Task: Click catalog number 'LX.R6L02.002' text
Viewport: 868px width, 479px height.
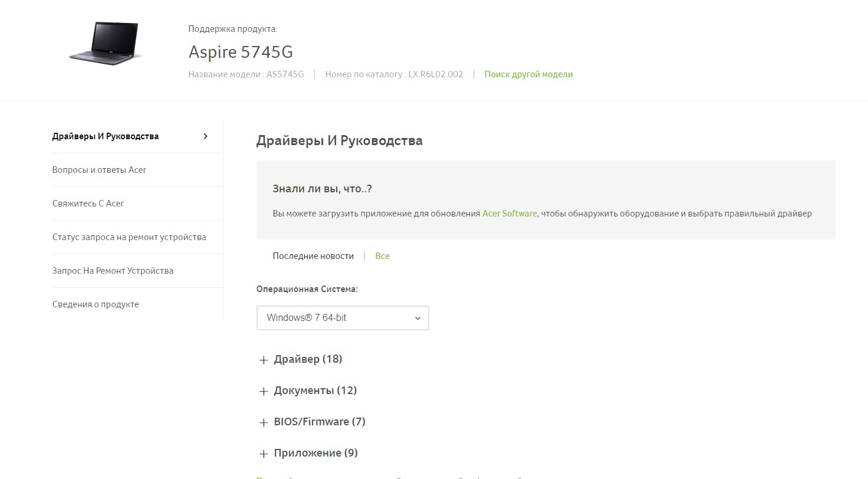Action: pyautogui.click(x=436, y=74)
